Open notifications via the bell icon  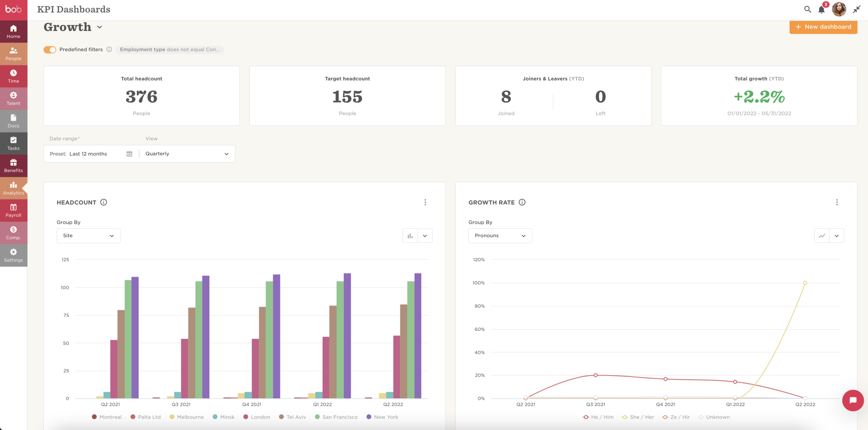pyautogui.click(x=822, y=9)
